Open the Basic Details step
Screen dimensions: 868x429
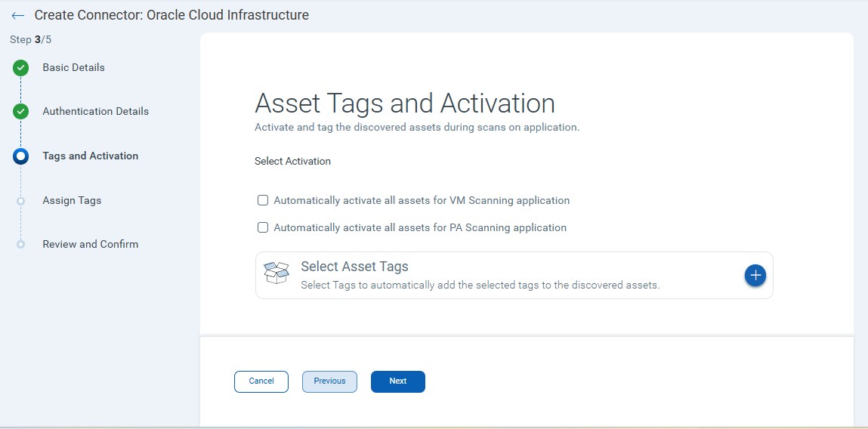tap(73, 67)
